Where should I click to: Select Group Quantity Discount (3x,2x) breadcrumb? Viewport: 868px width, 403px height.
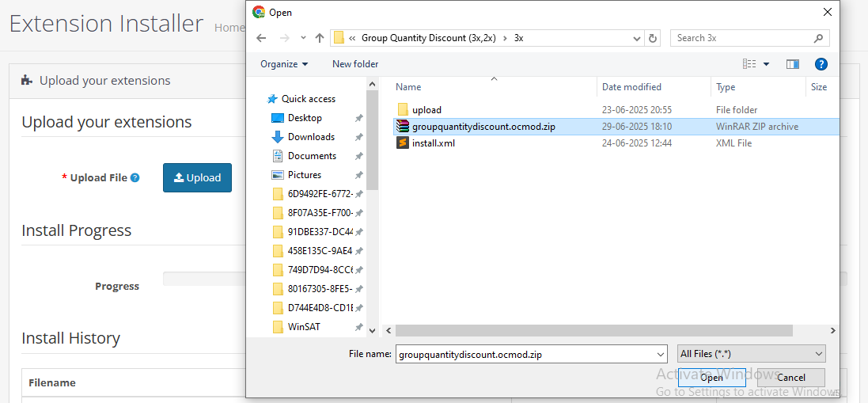(x=429, y=38)
